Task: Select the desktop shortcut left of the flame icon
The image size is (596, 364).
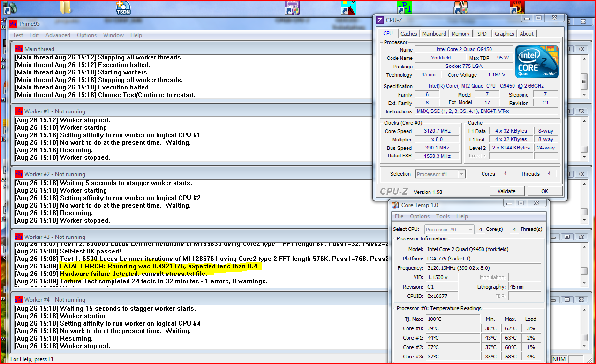Action: [461, 7]
